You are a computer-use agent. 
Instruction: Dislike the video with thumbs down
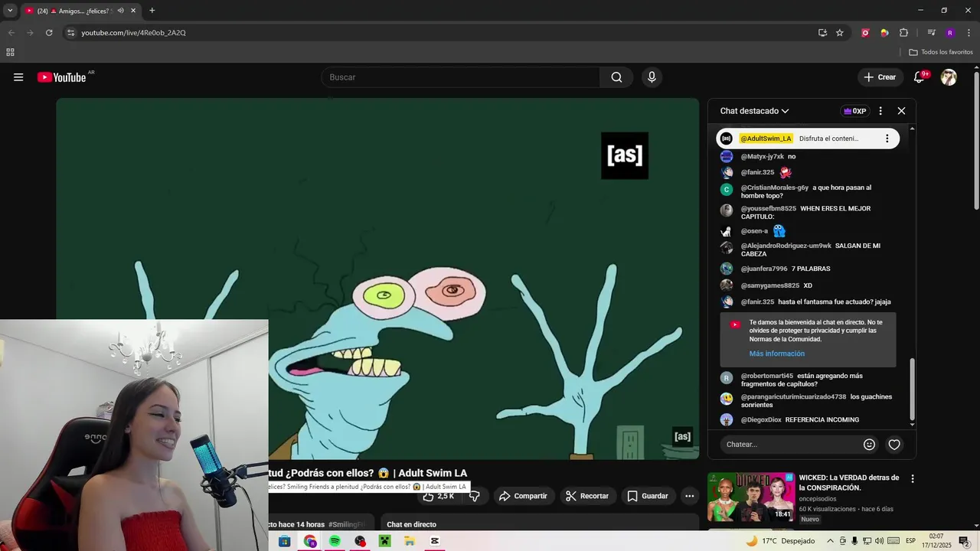pos(474,496)
